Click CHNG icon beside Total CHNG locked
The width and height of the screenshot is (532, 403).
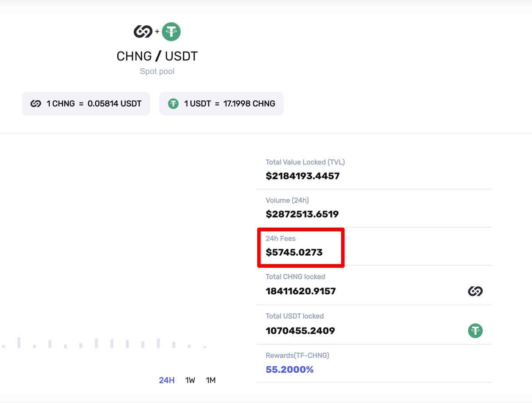pyautogui.click(x=475, y=291)
